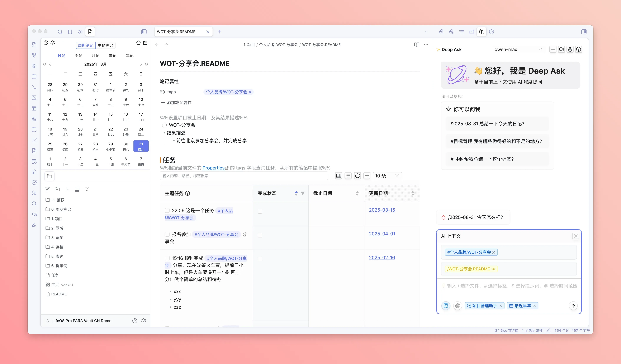Click the bookmark icon in top toolbar
Screen dimensions: 621x364
70,32
